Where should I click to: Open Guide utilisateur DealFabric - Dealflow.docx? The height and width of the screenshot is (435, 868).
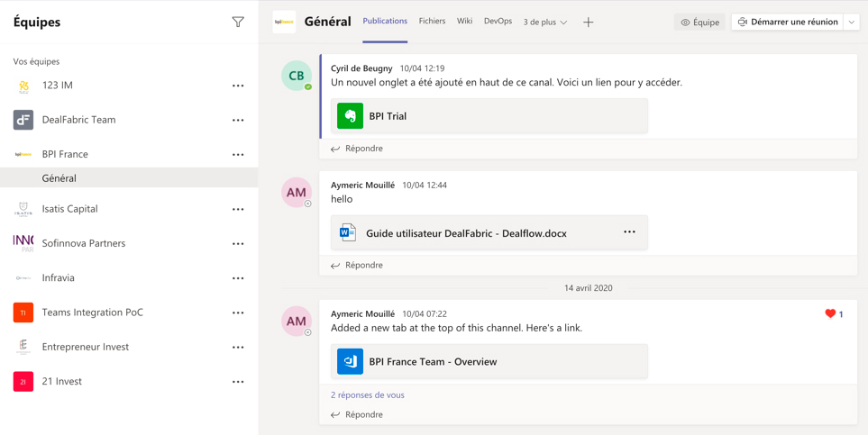tap(489, 232)
